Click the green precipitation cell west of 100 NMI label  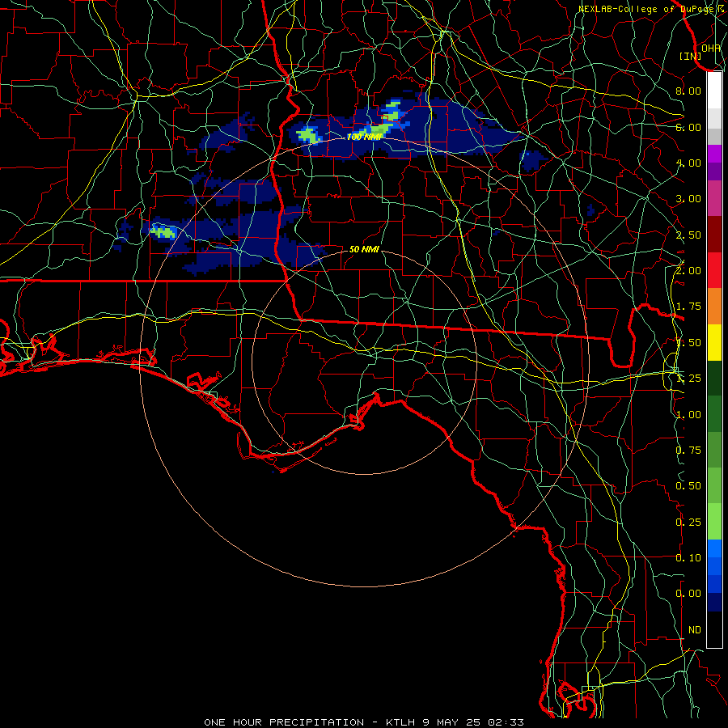click(x=308, y=135)
